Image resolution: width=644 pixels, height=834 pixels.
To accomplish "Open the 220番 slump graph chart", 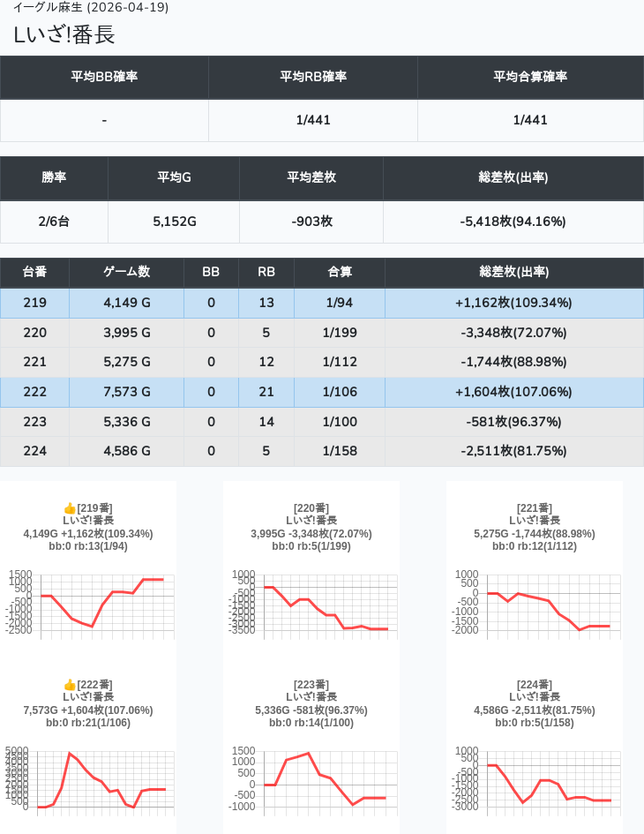I will coord(311,602).
